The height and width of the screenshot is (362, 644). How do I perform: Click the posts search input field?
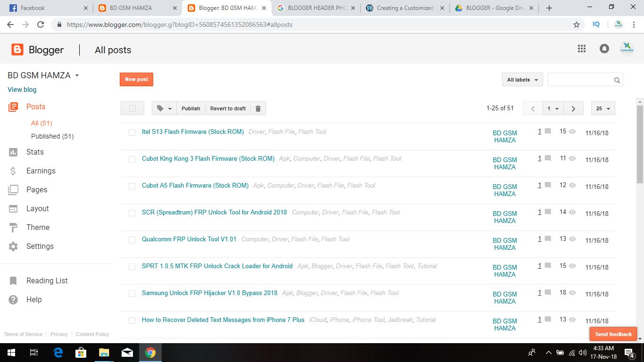[x=581, y=80]
